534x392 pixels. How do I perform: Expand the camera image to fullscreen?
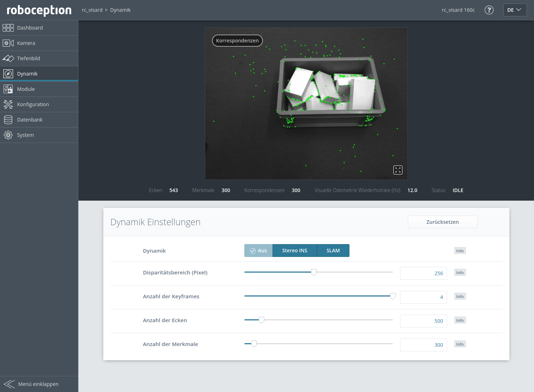(398, 170)
